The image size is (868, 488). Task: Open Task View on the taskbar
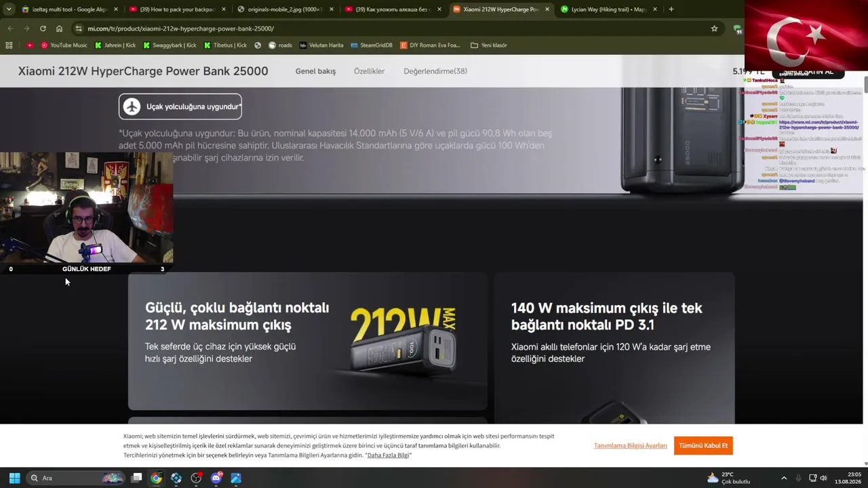136,478
